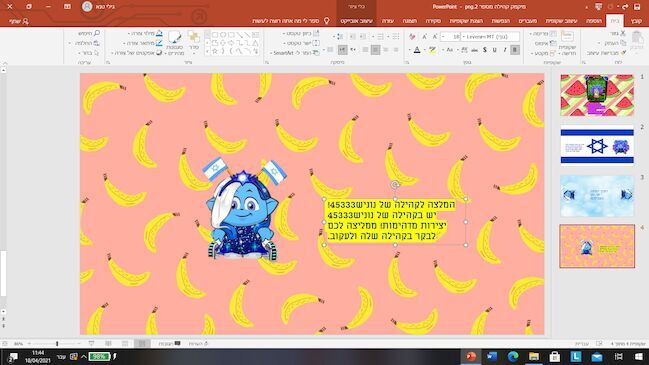This screenshot has height=365, width=649.
Task: Click the Cut scissors icon
Action: (622, 33)
